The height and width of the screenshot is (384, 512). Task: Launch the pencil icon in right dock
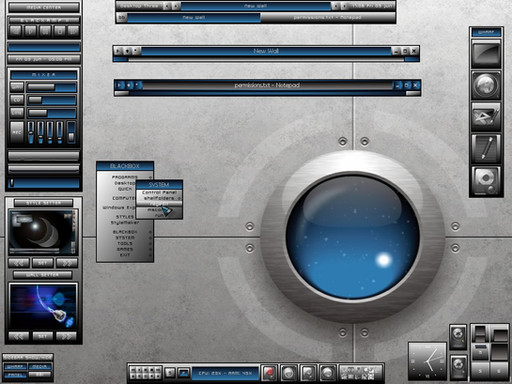coord(486,148)
